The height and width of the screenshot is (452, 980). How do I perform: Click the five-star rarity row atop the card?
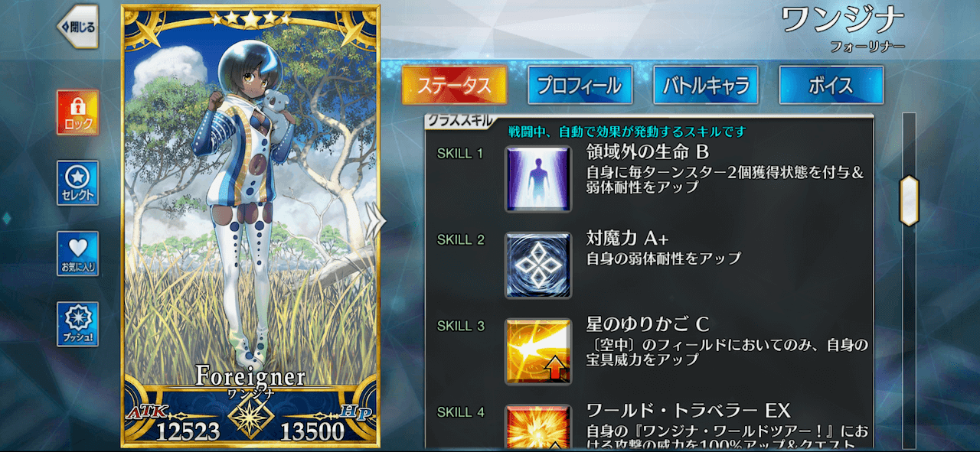pyautogui.click(x=251, y=17)
